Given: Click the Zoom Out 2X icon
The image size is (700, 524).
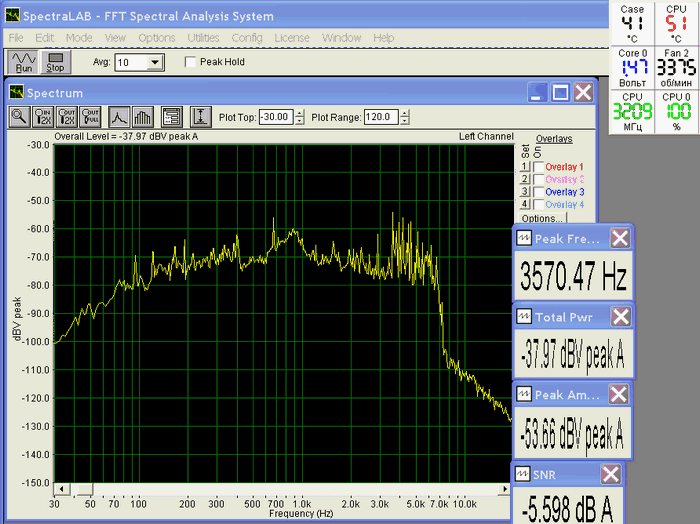Looking at the screenshot, I should (x=67, y=116).
